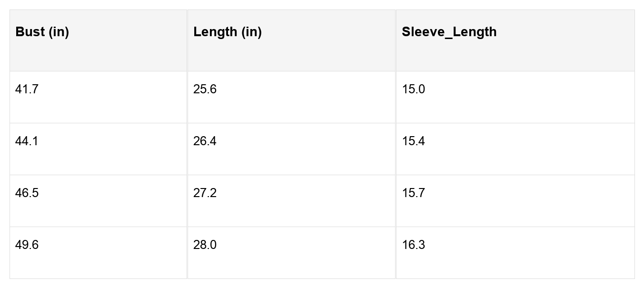This screenshot has width=644, height=288.
Task: Choose the cell containing 15.7
Action: pyautogui.click(x=413, y=193)
